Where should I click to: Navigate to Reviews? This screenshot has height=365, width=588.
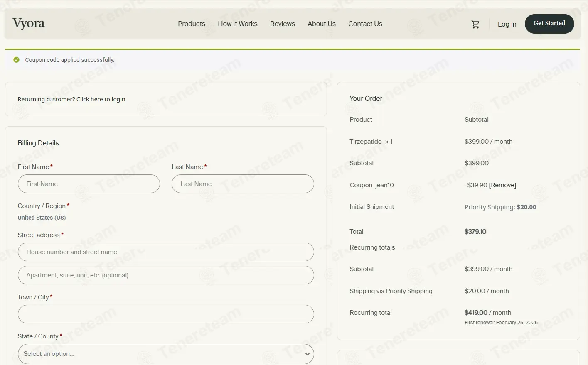point(283,24)
